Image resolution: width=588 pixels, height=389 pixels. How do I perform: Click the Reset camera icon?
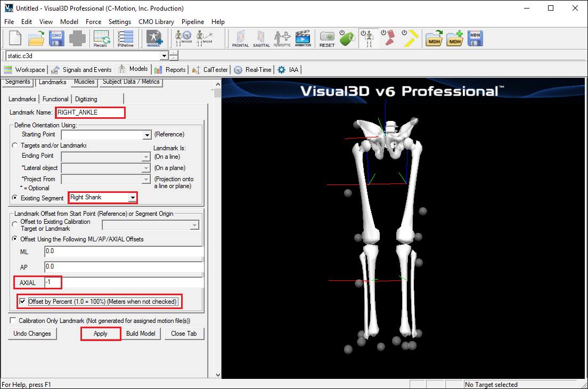(327, 39)
